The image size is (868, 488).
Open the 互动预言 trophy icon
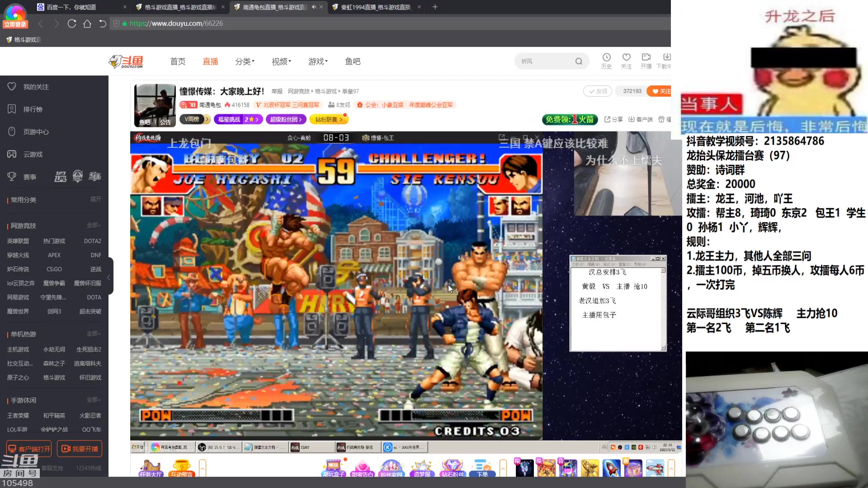click(182, 468)
